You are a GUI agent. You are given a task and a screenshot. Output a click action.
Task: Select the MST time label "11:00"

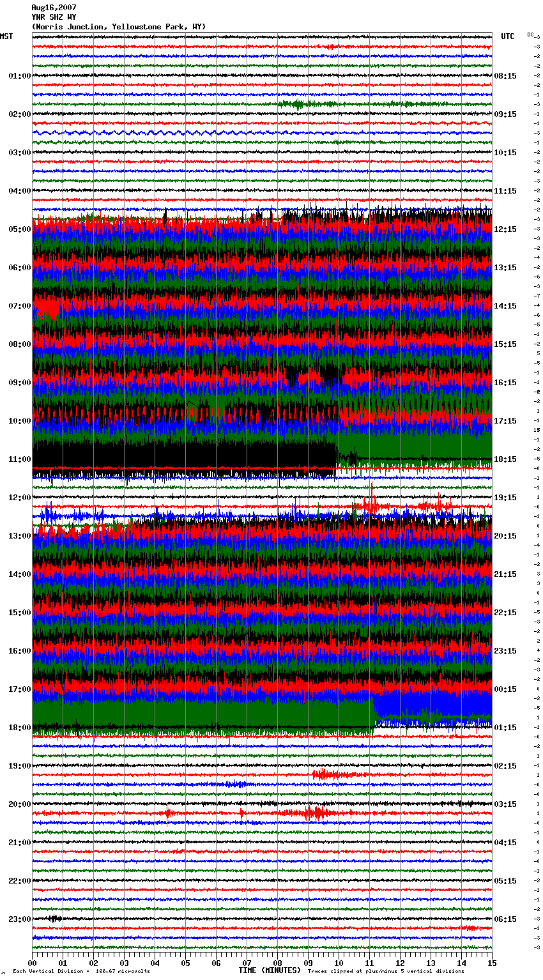(x=20, y=459)
